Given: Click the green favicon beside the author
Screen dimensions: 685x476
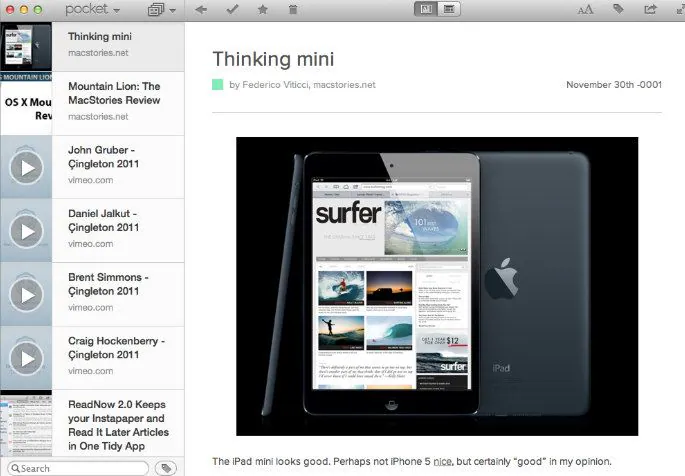Looking at the screenshot, I should [218, 84].
